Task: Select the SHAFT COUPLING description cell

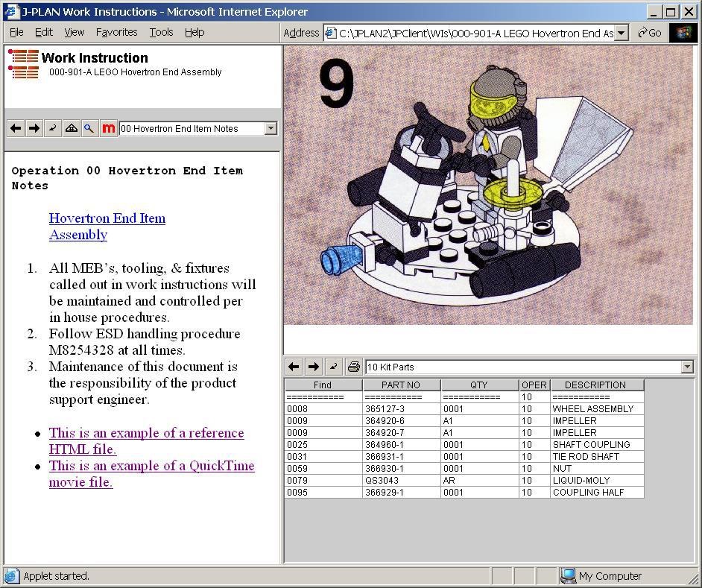Action: point(597,445)
